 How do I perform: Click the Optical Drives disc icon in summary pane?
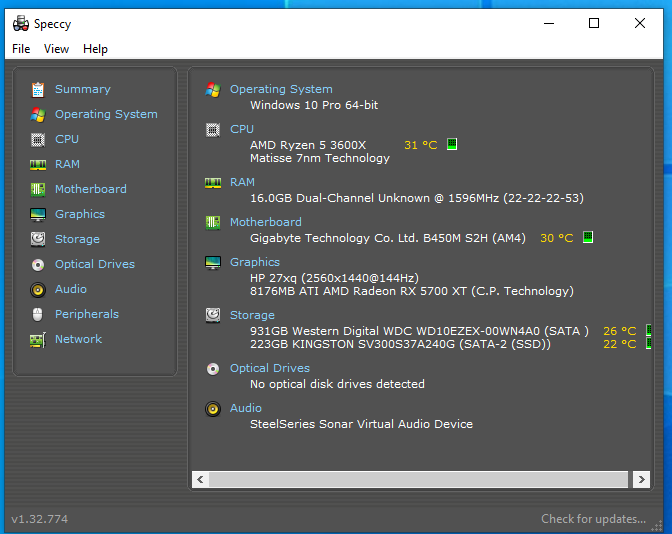213,369
